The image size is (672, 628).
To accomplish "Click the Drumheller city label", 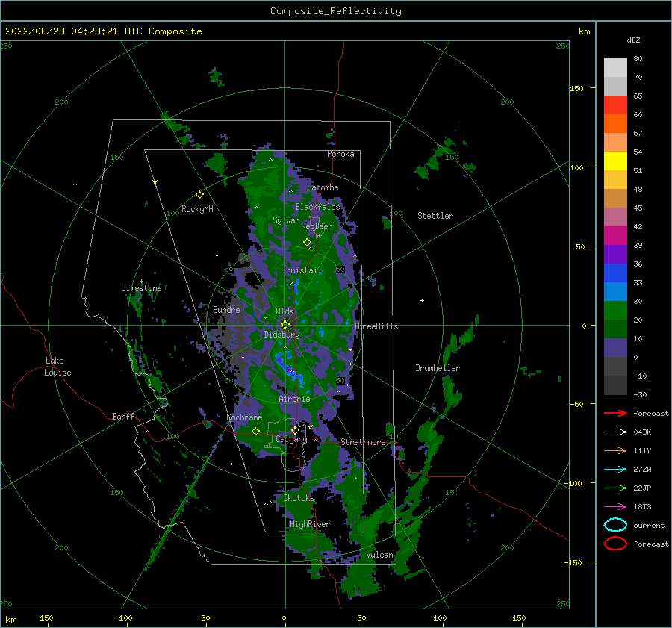I will click(437, 368).
